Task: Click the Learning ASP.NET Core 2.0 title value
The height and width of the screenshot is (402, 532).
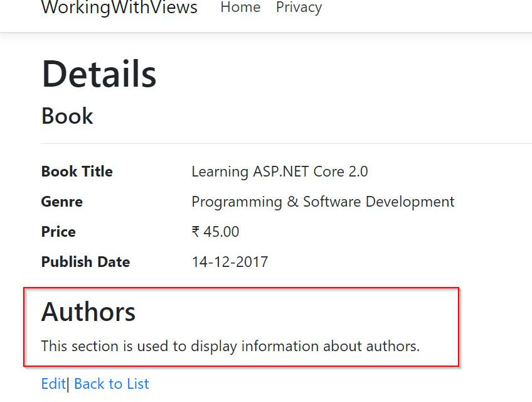Action: (x=279, y=171)
